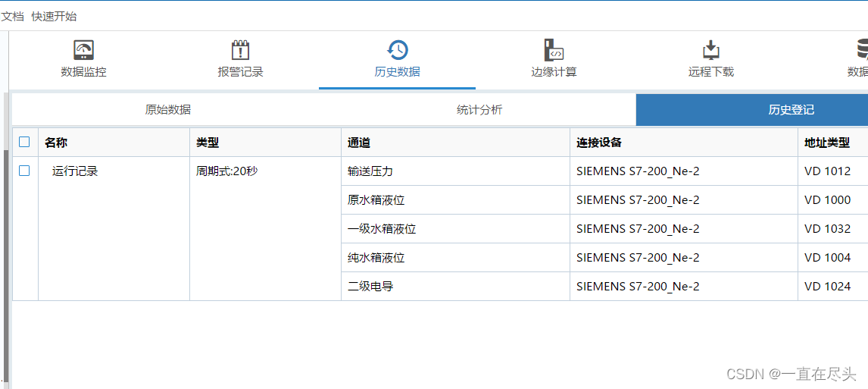This screenshot has width=868, height=389.
Task: Click the 周期式:20秒 type cell
Action: 265,229
